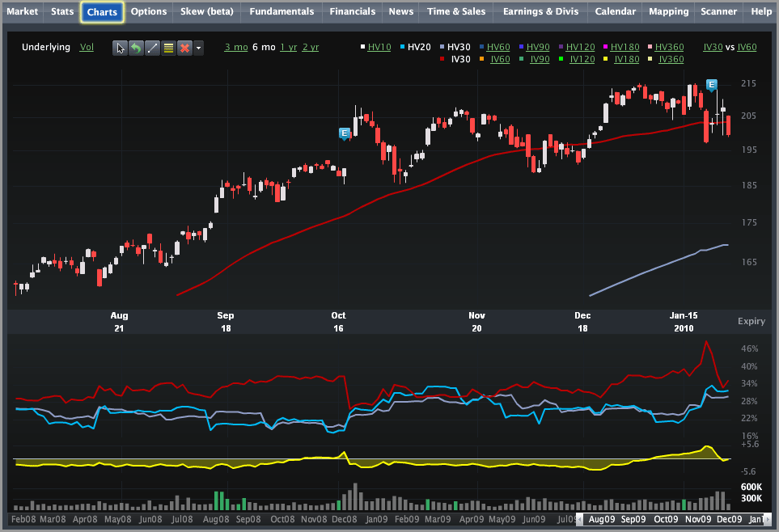Open the Earnings & Divis tab
Image resolution: width=779 pixels, height=532 pixels.
point(540,11)
